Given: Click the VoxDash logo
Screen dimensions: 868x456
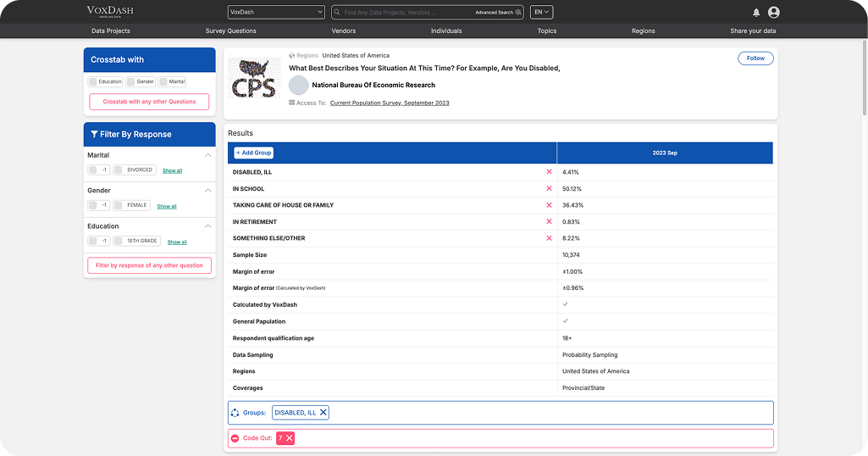Looking at the screenshot, I should (x=109, y=12).
